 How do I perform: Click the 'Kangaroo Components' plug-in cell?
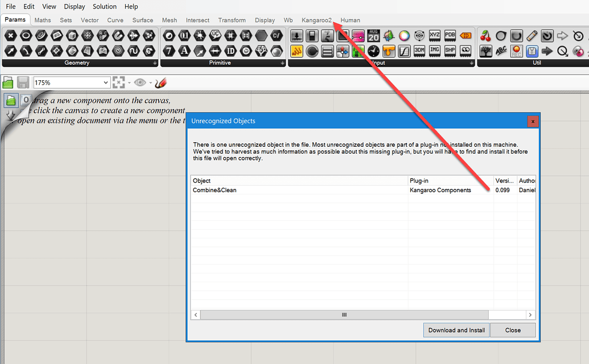click(440, 191)
